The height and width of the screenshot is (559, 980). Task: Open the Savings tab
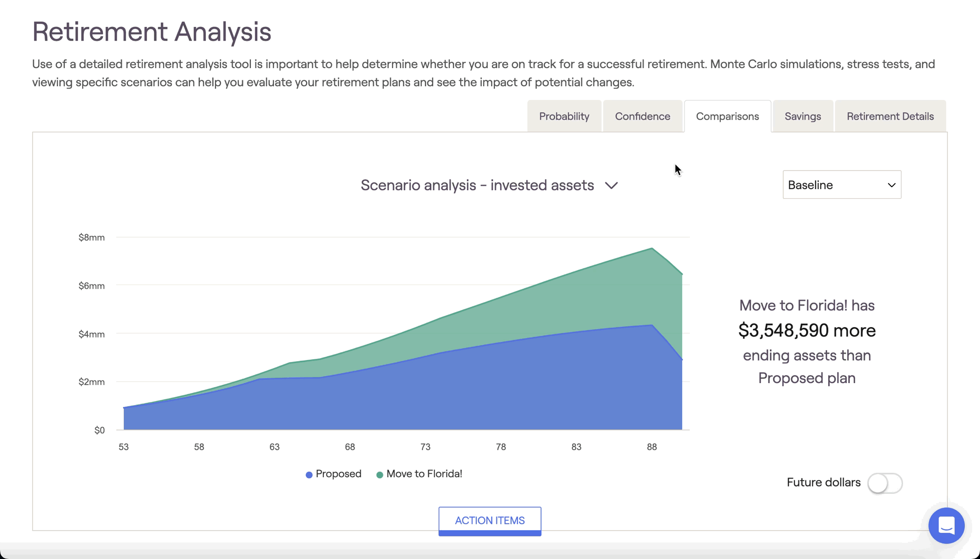pyautogui.click(x=802, y=117)
